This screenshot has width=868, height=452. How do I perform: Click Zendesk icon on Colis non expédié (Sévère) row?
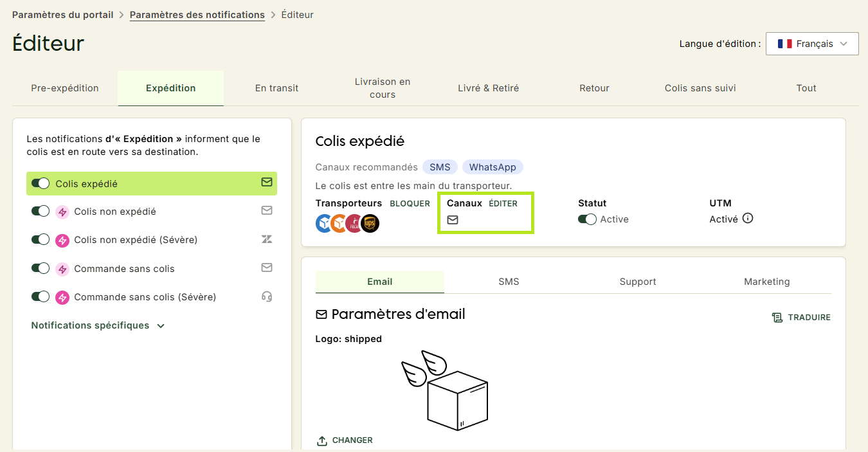267,239
